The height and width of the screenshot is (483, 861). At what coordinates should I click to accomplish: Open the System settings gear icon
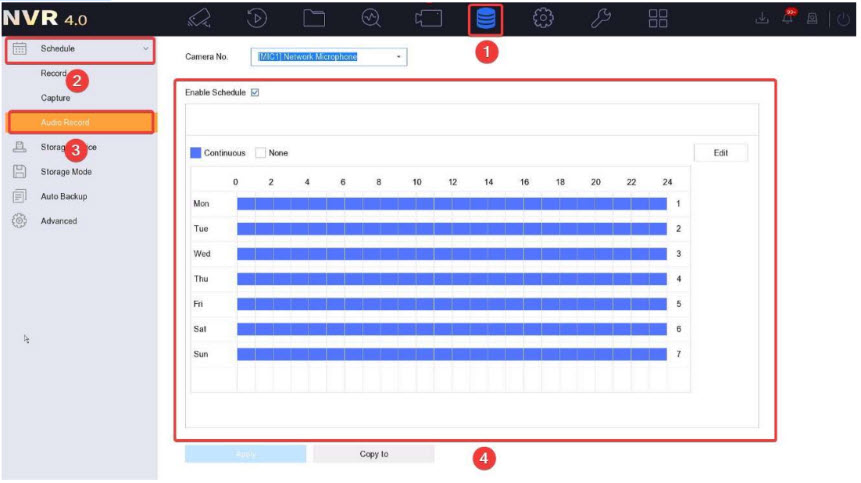click(x=543, y=19)
